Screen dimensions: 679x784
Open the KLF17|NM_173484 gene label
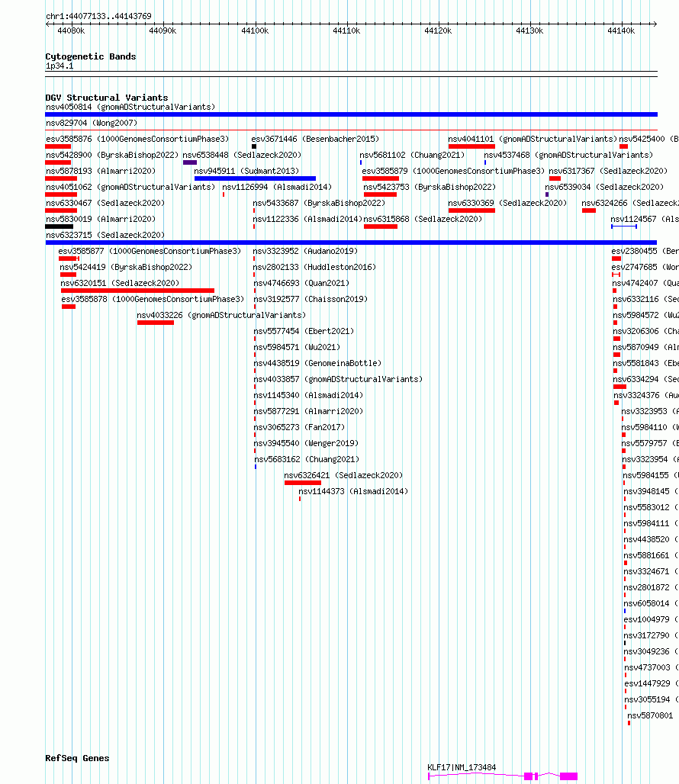tap(462, 767)
